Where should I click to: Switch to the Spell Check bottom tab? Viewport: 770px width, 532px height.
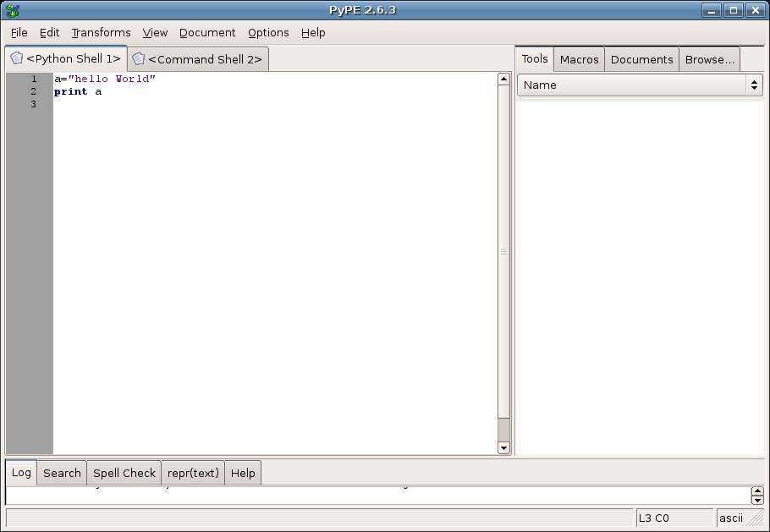tap(124, 473)
